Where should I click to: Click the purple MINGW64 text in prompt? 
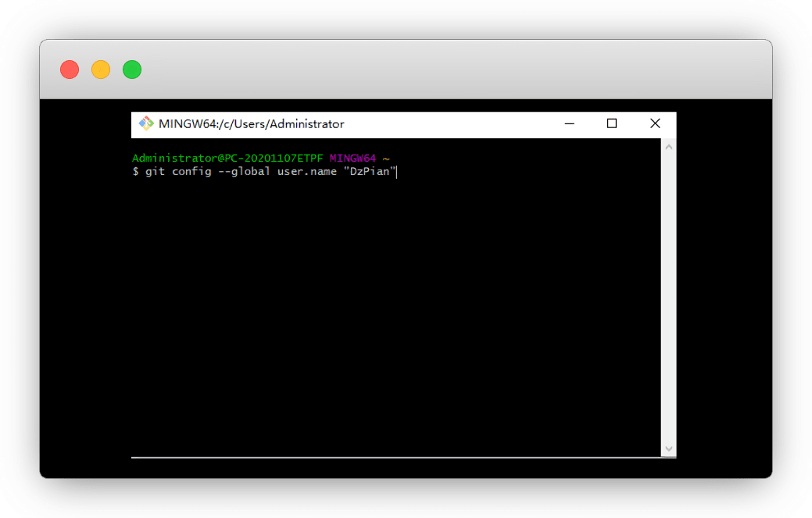click(x=352, y=159)
